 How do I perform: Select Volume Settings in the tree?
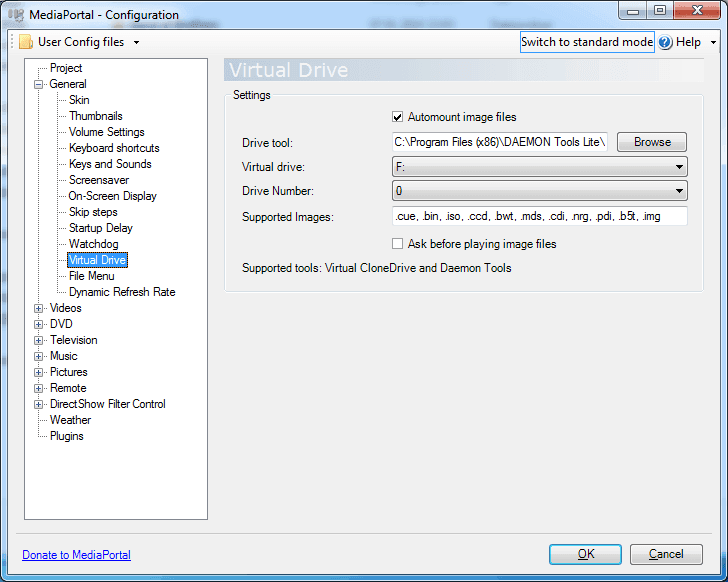(107, 132)
